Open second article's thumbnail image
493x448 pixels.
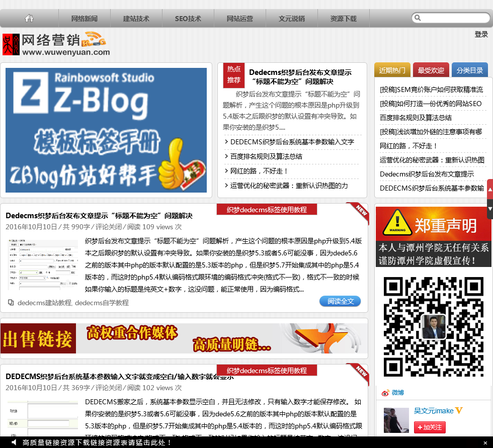[x=43, y=418]
